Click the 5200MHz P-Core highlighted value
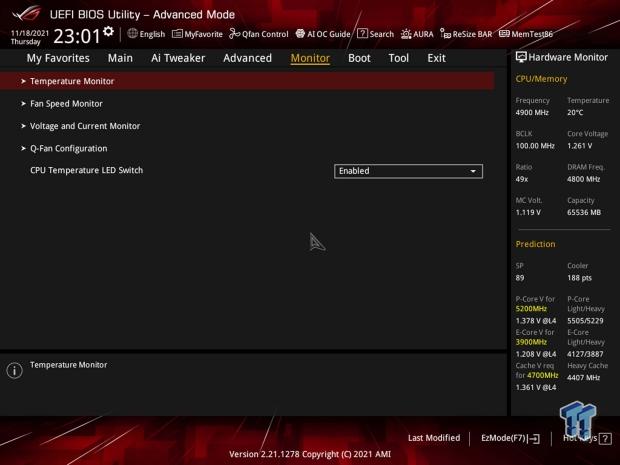This screenshot has height=465, width=620. pyautogui.click(x=531, y=309)
